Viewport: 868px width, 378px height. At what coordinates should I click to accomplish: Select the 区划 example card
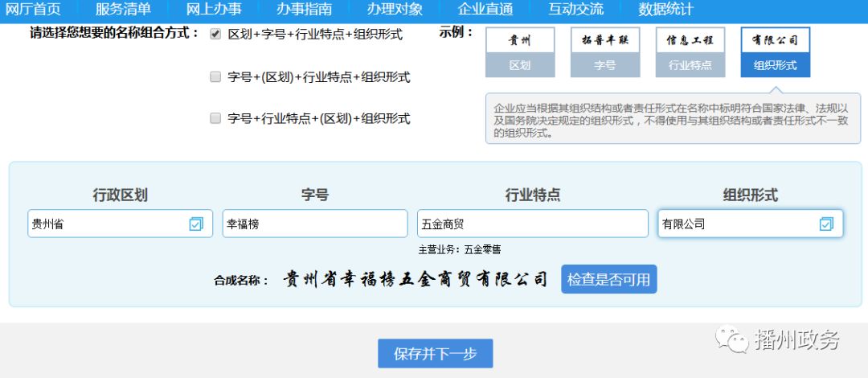click(x=520, y=52)
